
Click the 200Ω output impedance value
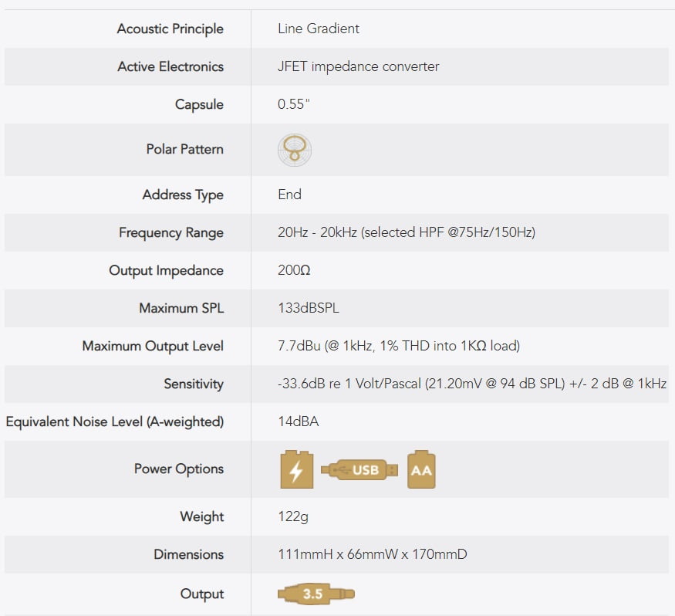point(294,270)
